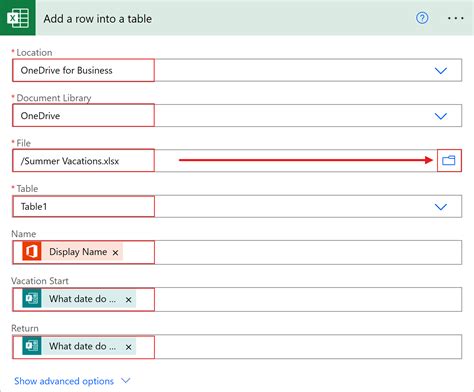Click the Office 365 icon in Name field
The width and height of the screenshot is (474, 392).
(32, 251)
